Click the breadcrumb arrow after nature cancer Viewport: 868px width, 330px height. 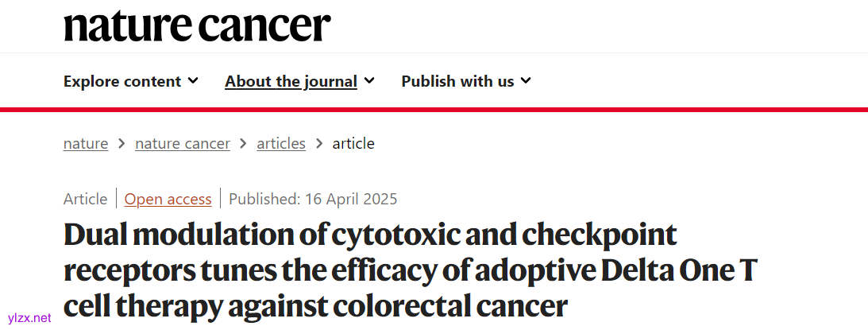[x=243, y=144]
